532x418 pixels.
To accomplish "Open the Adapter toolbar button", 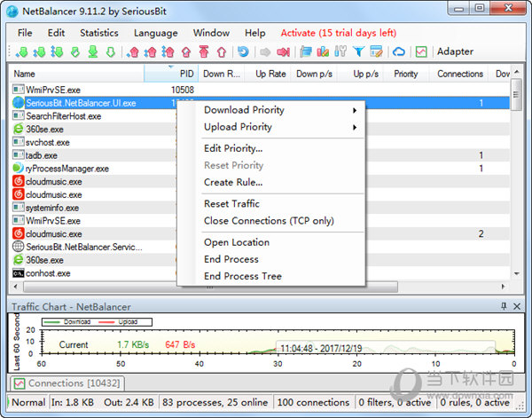I will (455, 51).
